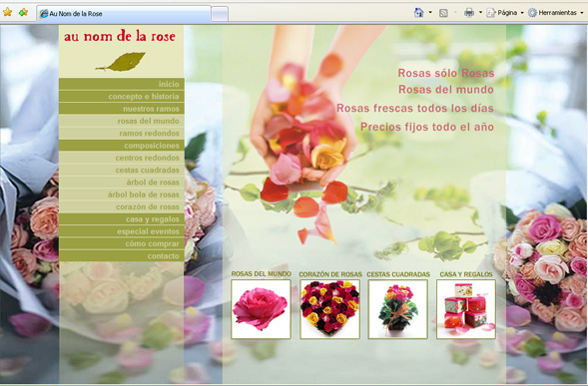Open the Página menu
The image size is (588, 386).
[505, 13]
